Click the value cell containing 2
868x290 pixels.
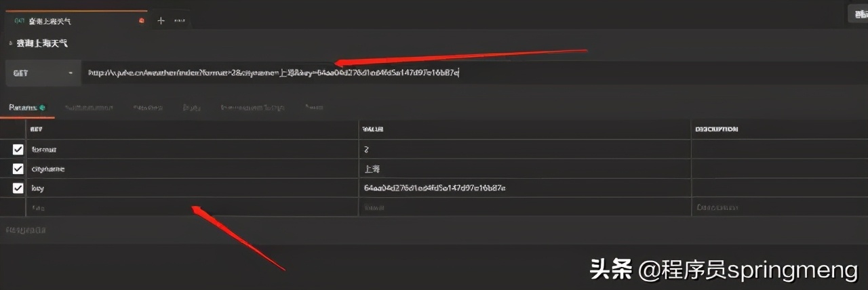[525, 150]
